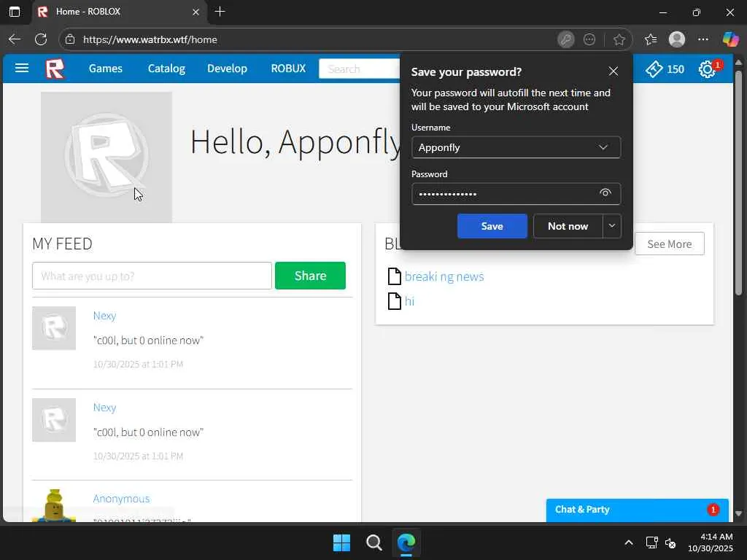Click the first Nexy avatar thumbnail
The height and width of the screenshot is (560, 747).
(x=54, y=328)
